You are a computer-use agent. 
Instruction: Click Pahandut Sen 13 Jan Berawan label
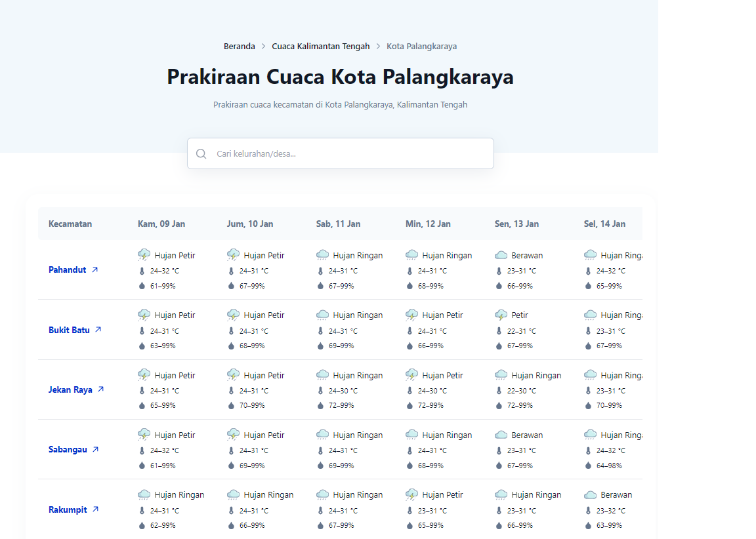(527, 255)
